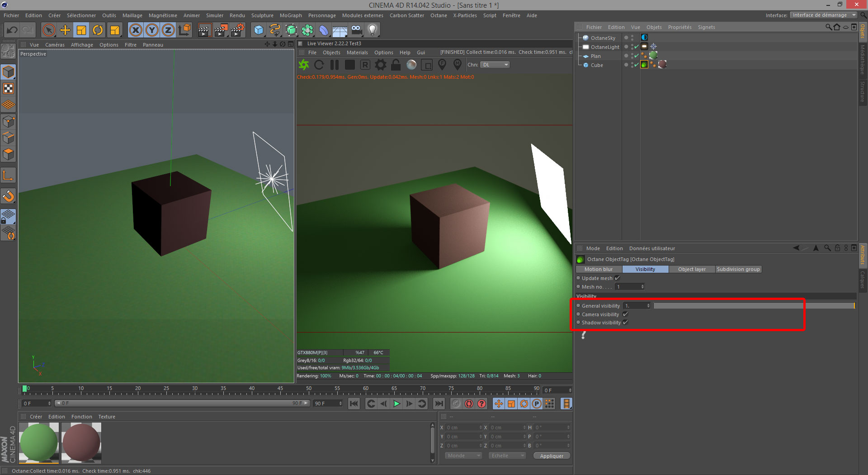Add a Cube primitive object
Screen dimensions: 868x475
tap(259, 30)
